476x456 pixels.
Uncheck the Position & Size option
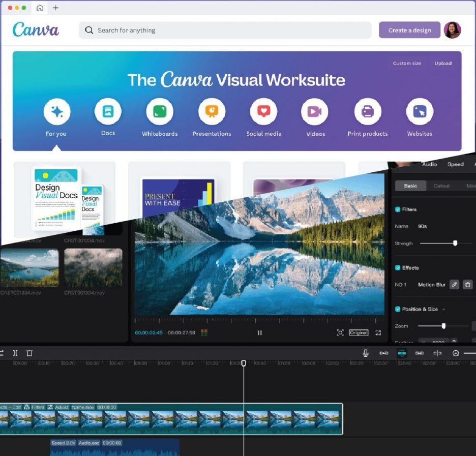coord(397,309)
